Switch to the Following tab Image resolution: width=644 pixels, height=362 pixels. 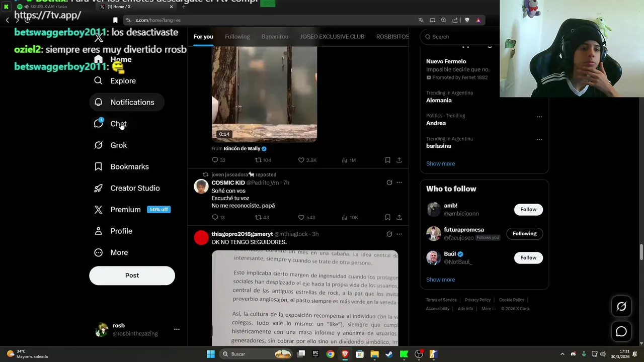(237, 37)
